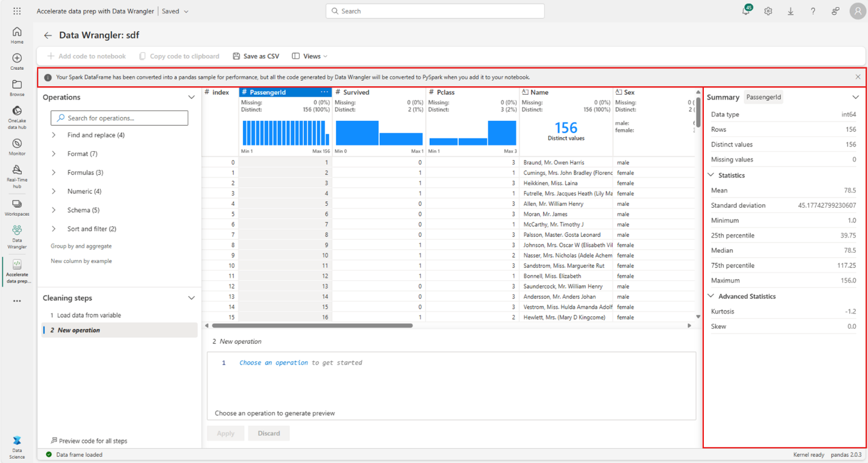Click Kernel ready status text
The height and width of the screenshot is (463, 868).
(x=809, y=454)
